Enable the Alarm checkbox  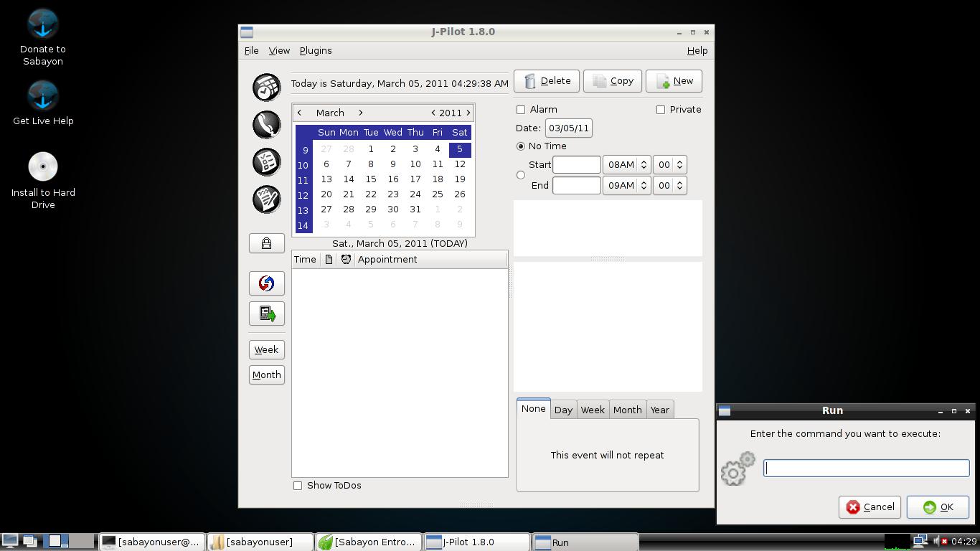pos(521,110)
